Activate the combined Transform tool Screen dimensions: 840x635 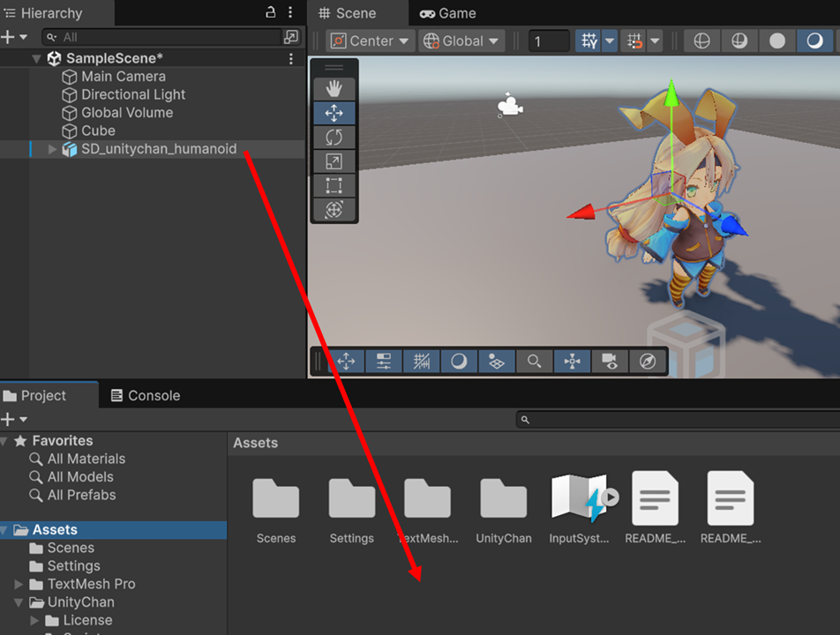[334, 210]
